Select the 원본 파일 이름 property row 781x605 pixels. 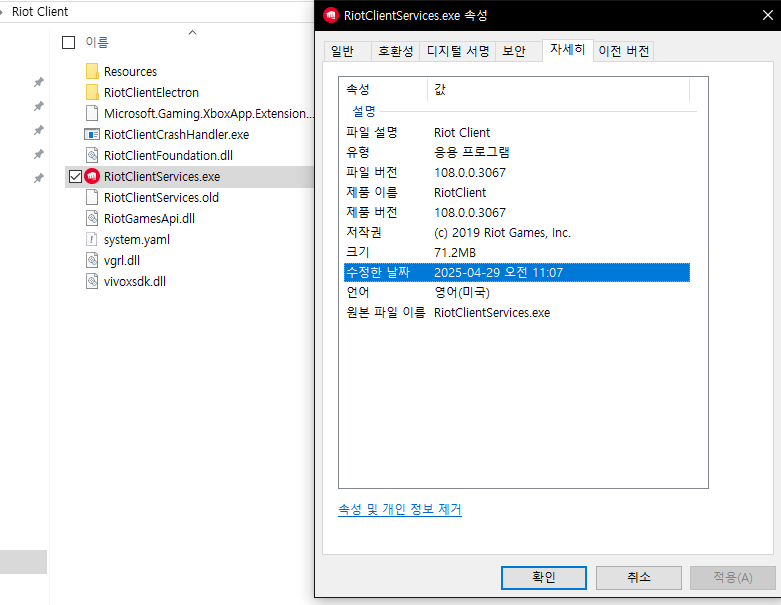coord(517,313)
